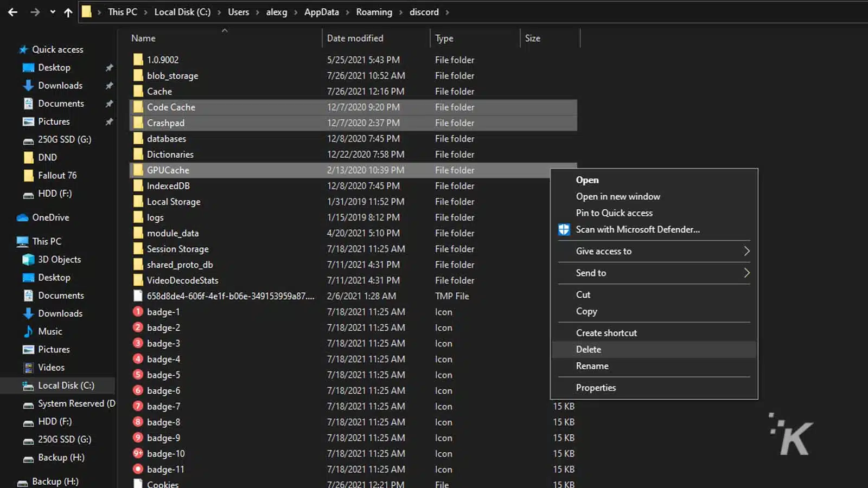Click the back navigation arrow
The width and height of the screenshot is (868, 488).
click(x=12, y=12)
